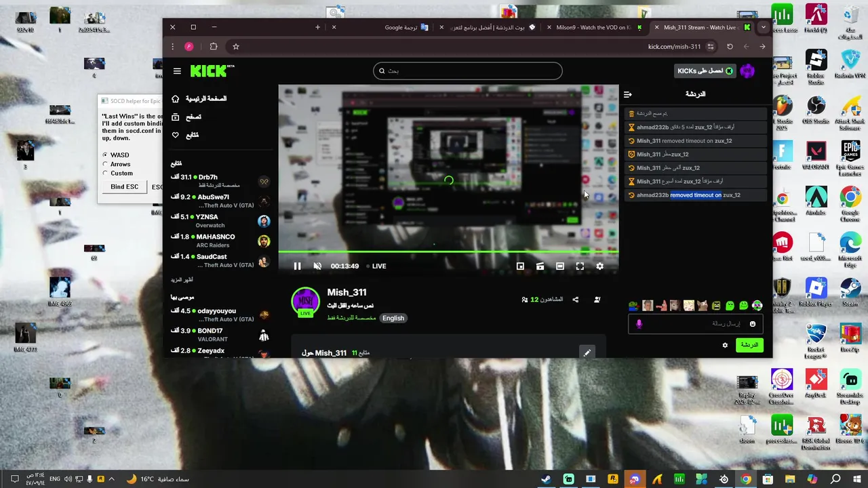868x488 pixels.
Task: Click the green video progress bar
Action: (x=448, y=252)
